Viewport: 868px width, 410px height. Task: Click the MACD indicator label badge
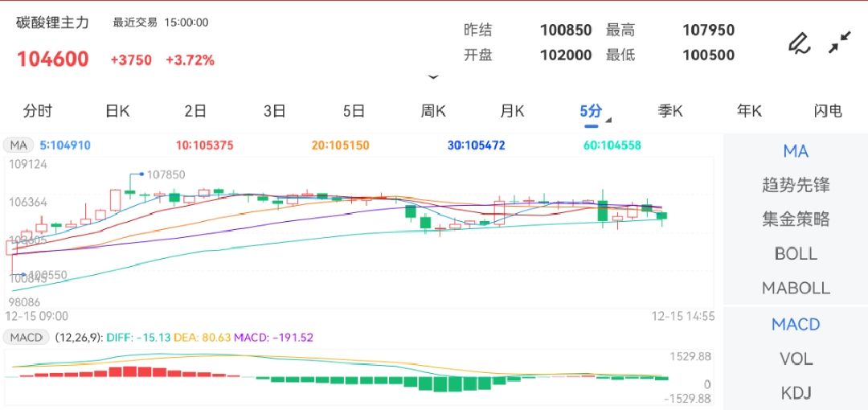(x=27, y=337)
